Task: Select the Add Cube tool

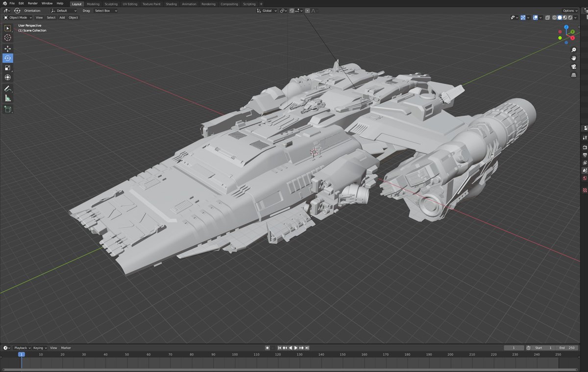Action: coord(8,109)
